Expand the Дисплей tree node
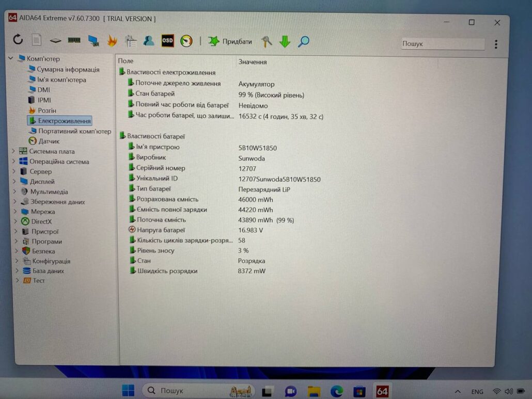This screenshot has height=399, width=532. coord(14,181)
